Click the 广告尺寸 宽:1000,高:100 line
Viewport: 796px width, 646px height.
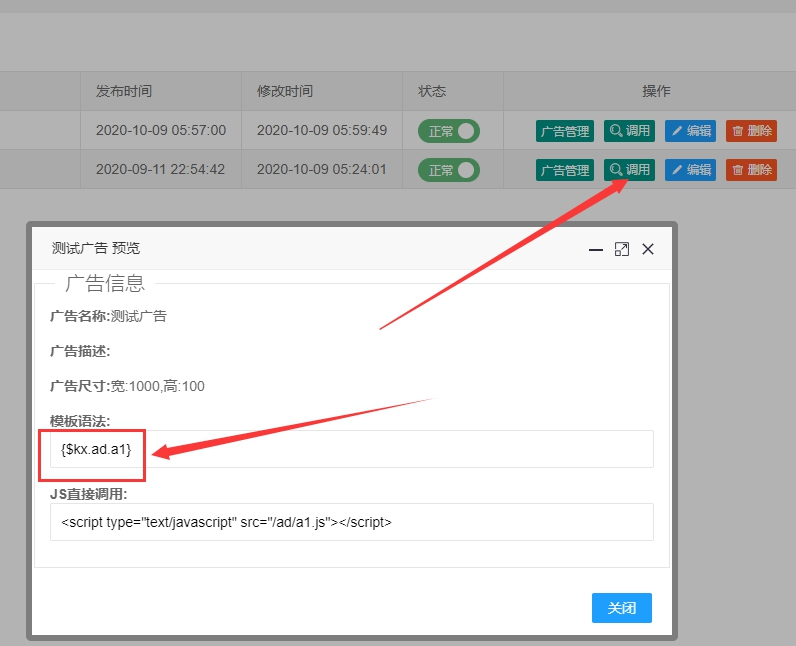127,386
